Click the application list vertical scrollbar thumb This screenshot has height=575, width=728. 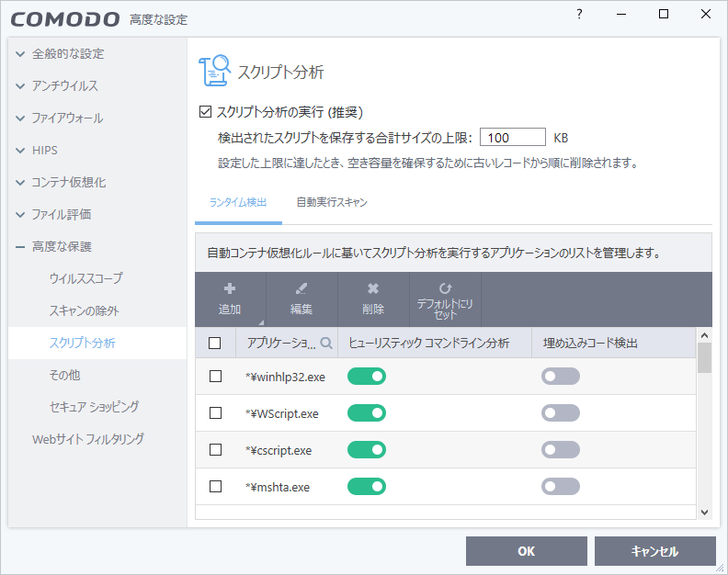(x=704, y=357)
